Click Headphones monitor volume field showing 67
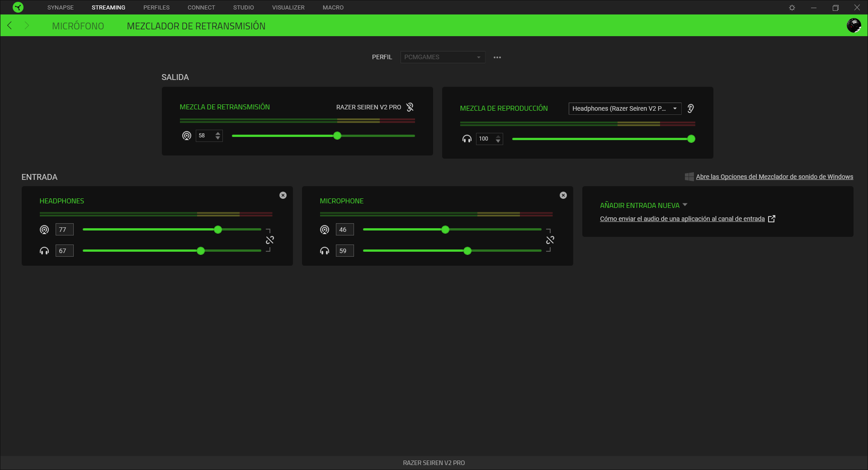Viewport: 868px width, 470px height. coord(64,251)
